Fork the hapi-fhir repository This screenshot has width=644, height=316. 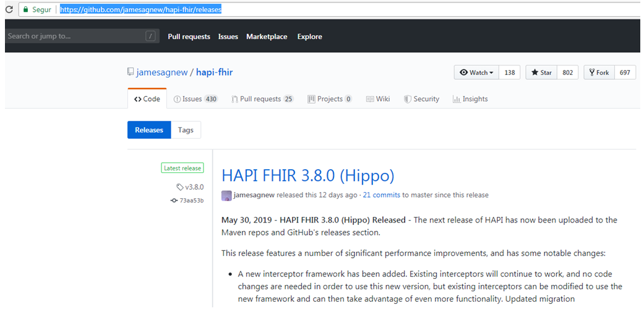599,72
